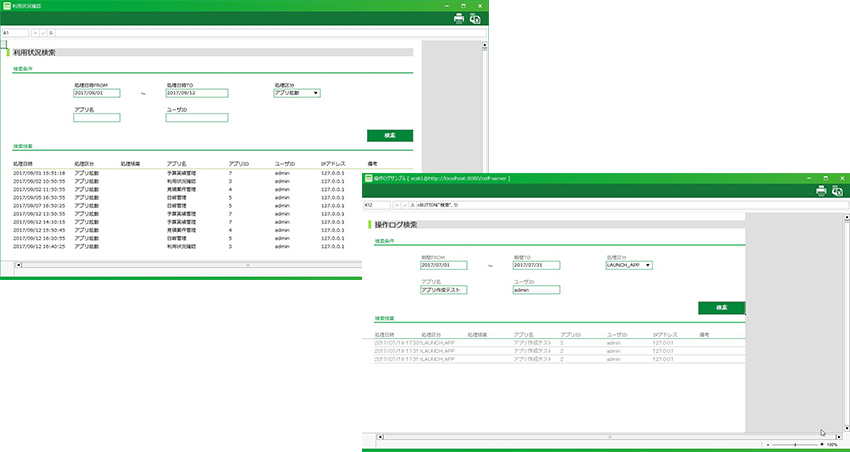The height and width of the screenshot is (452, 850).
Task: Click the app logo icon in the 利用状況確認 title bar
Action: (7, 5)
